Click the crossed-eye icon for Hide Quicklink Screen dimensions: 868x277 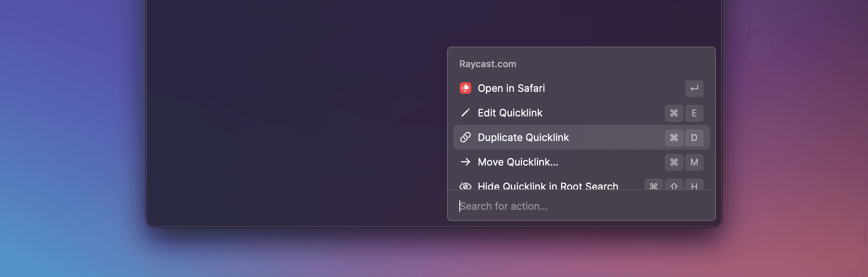(465, 186)
